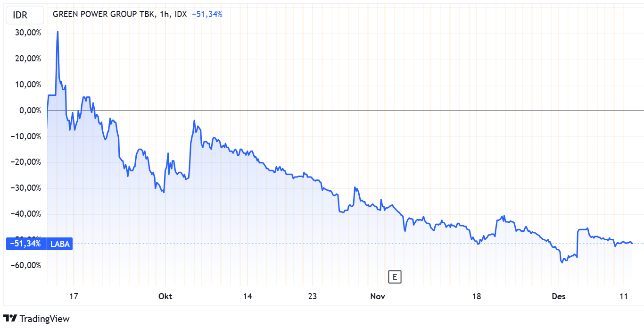644x329 pixels.
Task: Click the LABA symbol price label
Action: [60, 244]
